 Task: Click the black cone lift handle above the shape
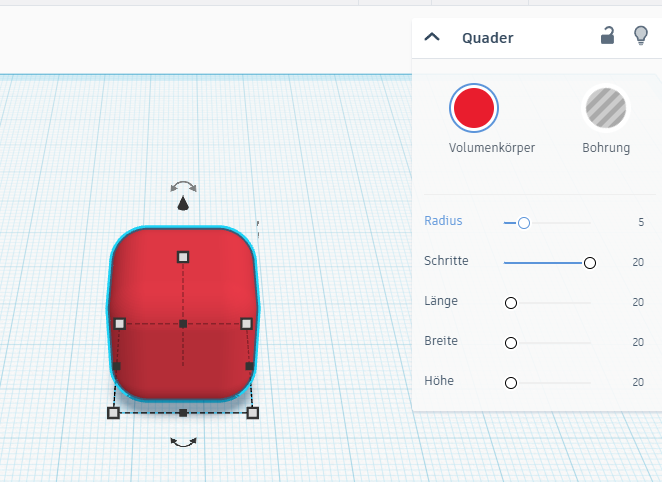183,203
